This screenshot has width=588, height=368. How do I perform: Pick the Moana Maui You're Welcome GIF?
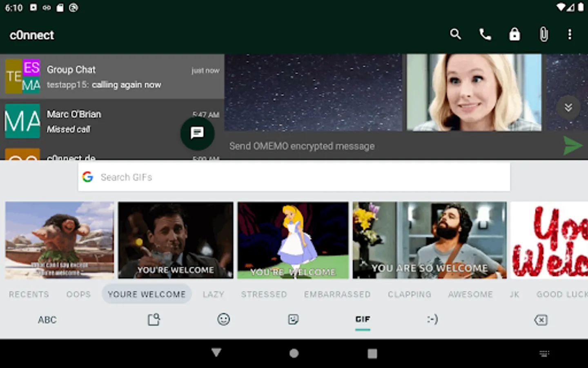click(x=60, y=240)
